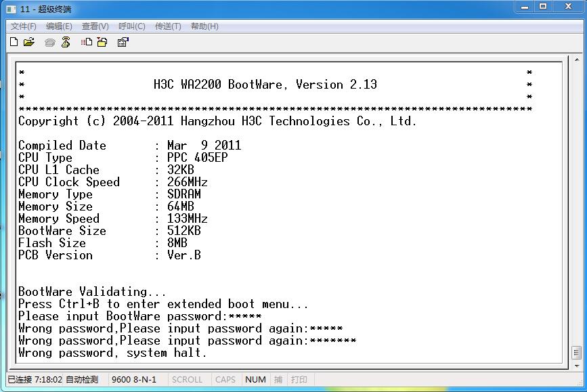Maximize the 超级终端 window
This screenshot has width=587, height=392.
coord(543,7)
